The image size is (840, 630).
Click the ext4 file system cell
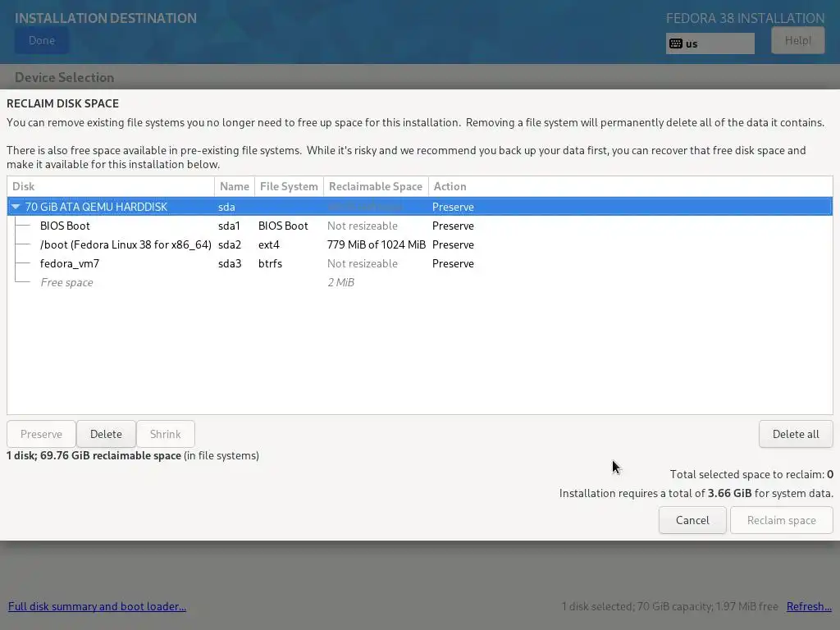[x=269, y=244]
